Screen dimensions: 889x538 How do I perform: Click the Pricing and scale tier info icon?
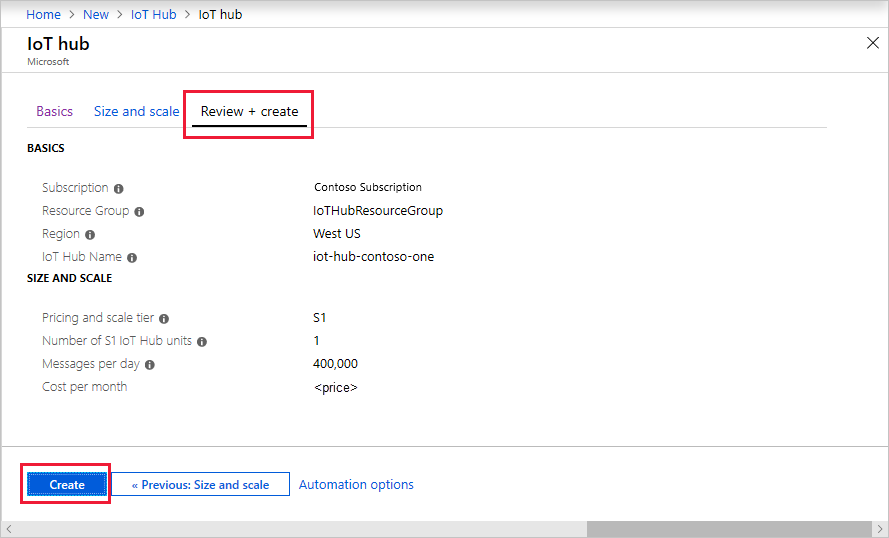tap(164, 319)
